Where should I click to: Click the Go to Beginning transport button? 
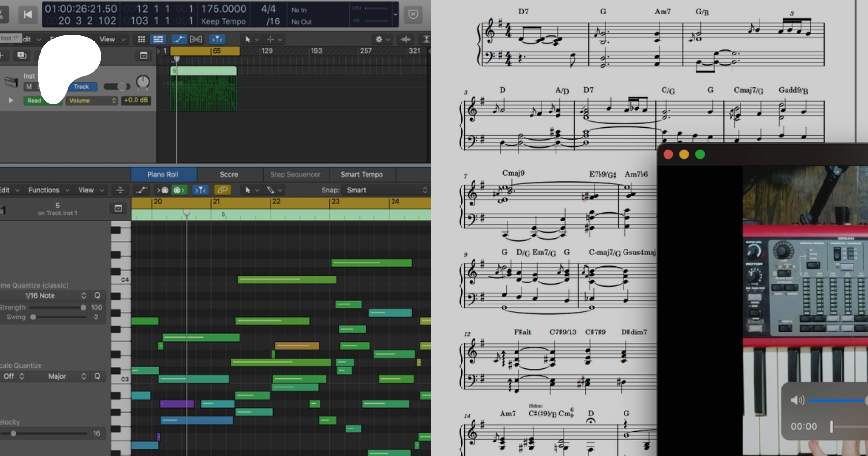[x=28, y=14]
